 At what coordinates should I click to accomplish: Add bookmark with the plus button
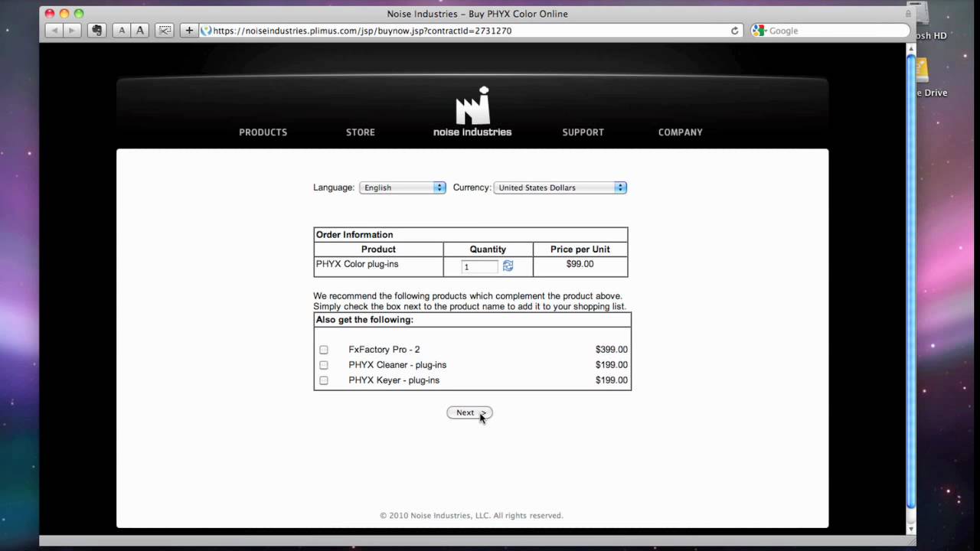point(189,31)
